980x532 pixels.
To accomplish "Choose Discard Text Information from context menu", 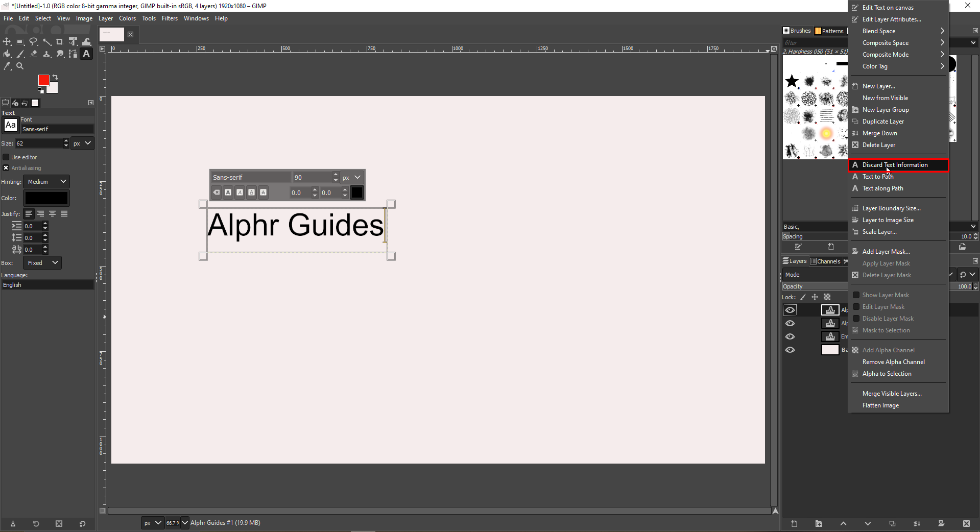I will coord(898,165).
